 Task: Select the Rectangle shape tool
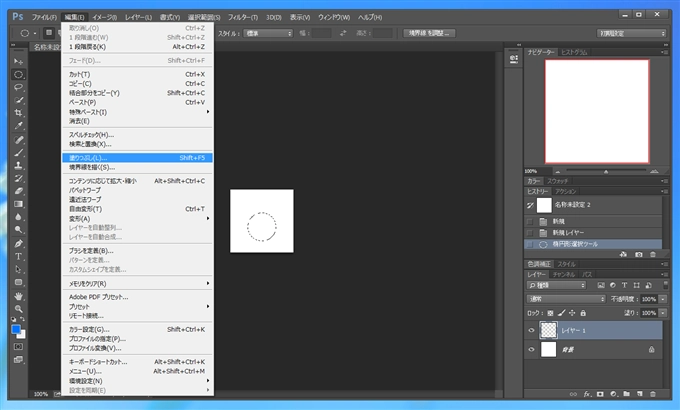point(18,282)
